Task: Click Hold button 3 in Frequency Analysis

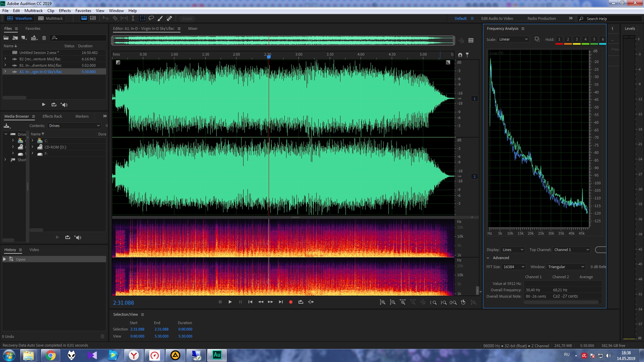Action: [577, 40]
